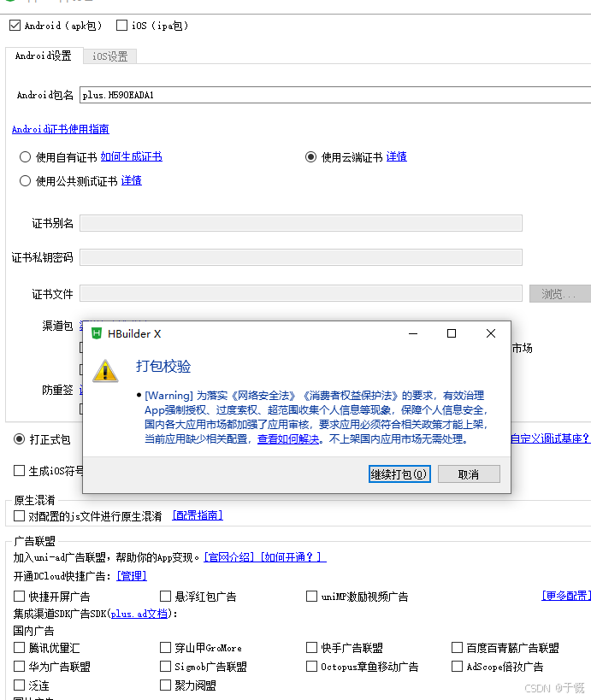This screenshot has height=700, width=591.
Task: Check 悬浮红包广告 checkbox
Action: tap(165, 596)
